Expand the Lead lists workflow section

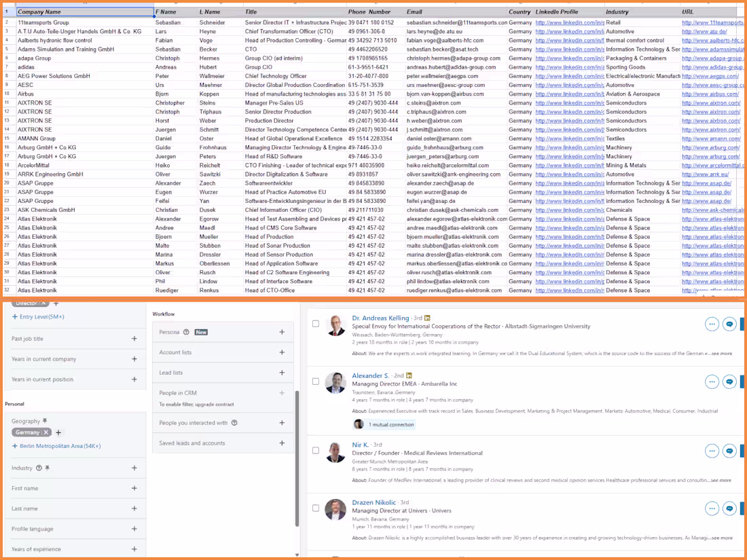[x=282, y=373]
